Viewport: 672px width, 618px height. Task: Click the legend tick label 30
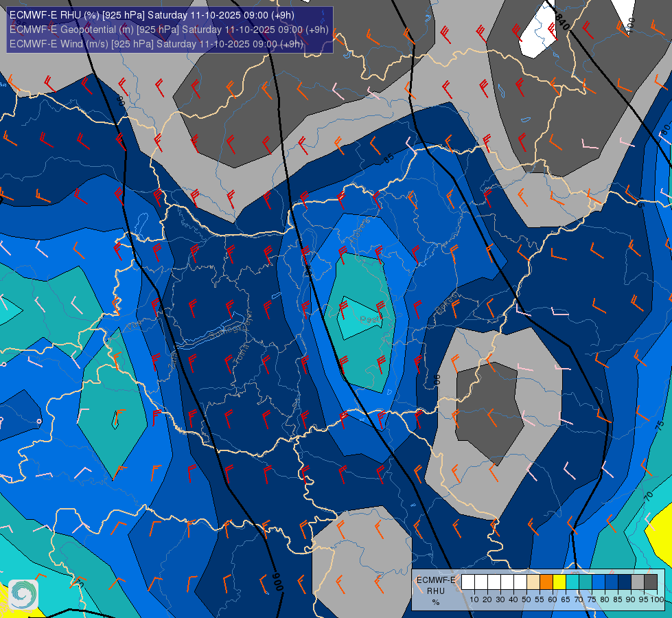pyautogui.click(x=500, y=600)
